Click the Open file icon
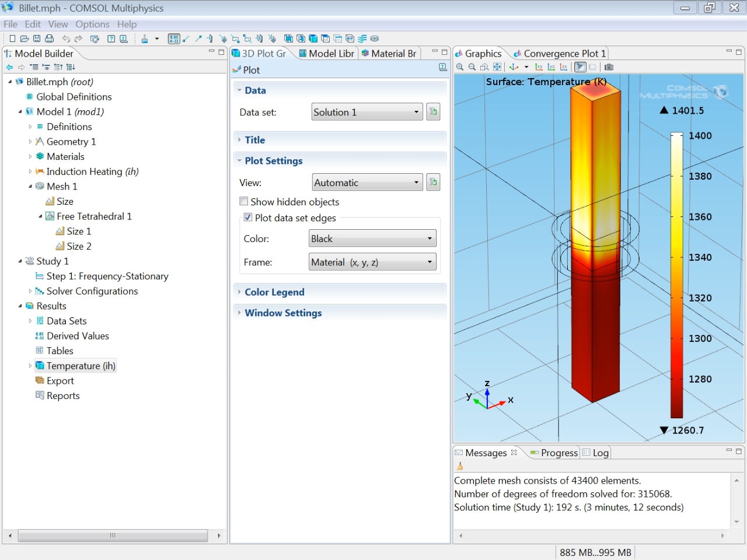Image resolution: width=747 pixels, height=560 pixels. (25, 38)
